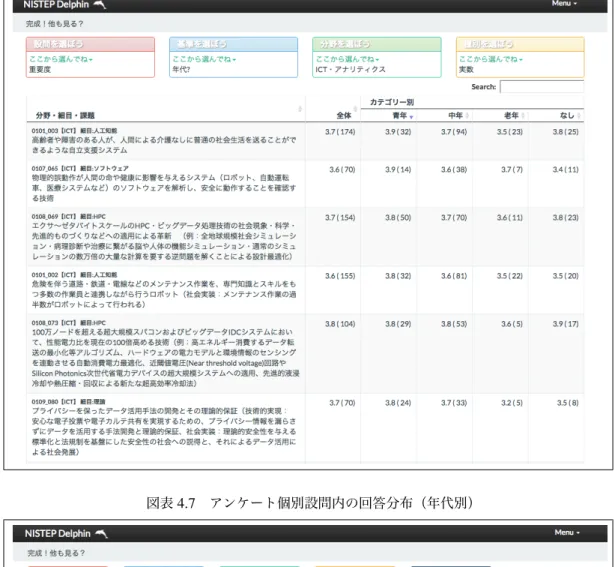Click the cell value 3.6 (81)

(454, 276)
